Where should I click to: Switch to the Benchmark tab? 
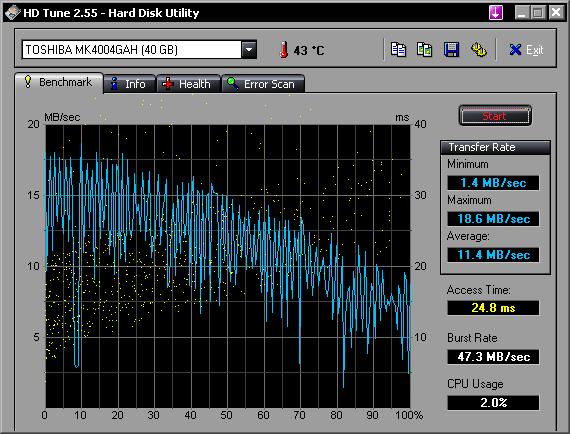(59, 83)
